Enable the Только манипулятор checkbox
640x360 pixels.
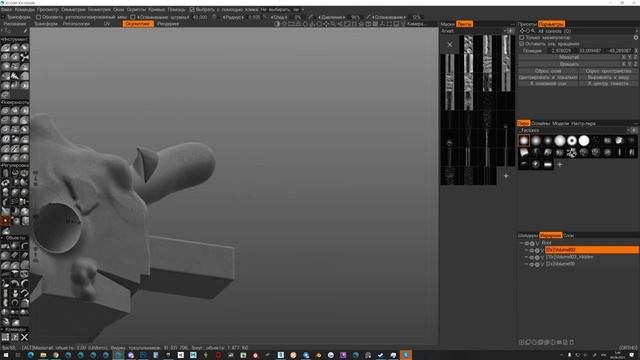pyautogui.click(x=522, y=38)
